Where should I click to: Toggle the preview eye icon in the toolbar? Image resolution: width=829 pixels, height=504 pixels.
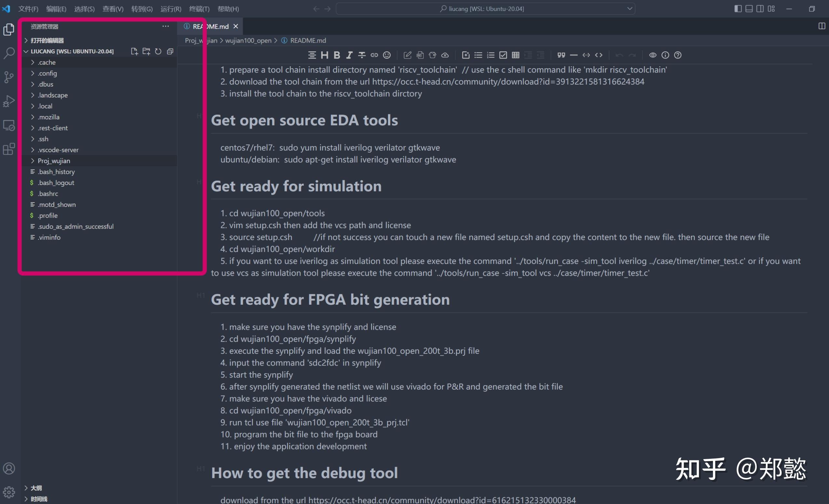pyautogui.click(x=653, y=55)
